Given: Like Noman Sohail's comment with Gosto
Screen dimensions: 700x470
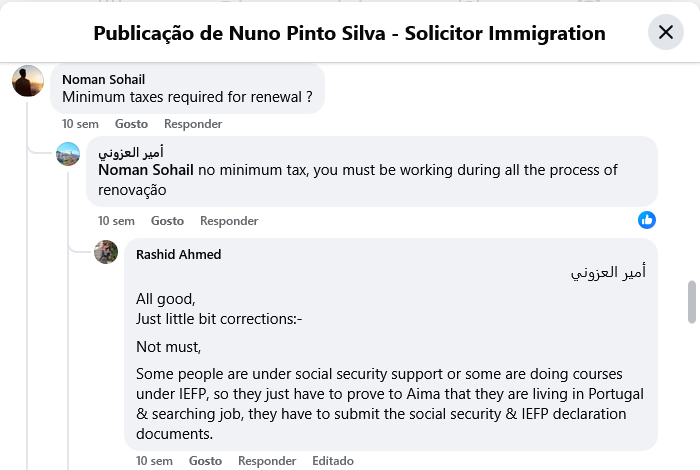Looking at the screenshot, I should tap(131, 124).
